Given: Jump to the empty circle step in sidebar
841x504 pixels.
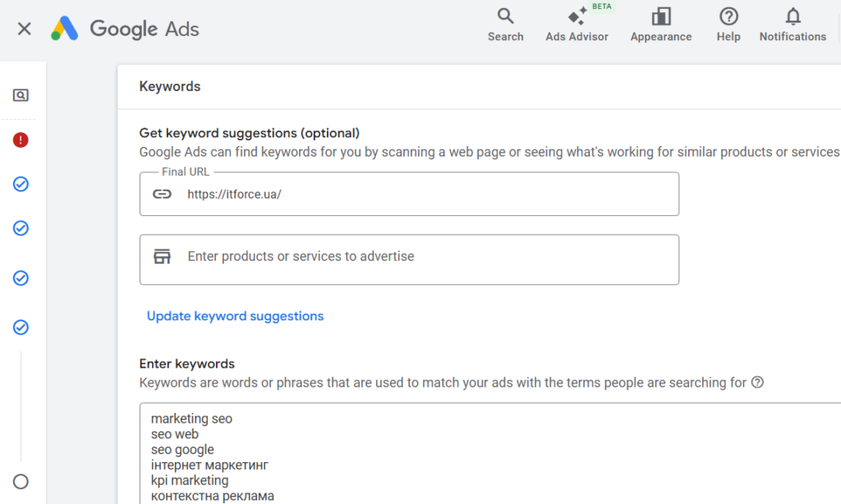Looking at the screenshot, I should tap(21, 482).
